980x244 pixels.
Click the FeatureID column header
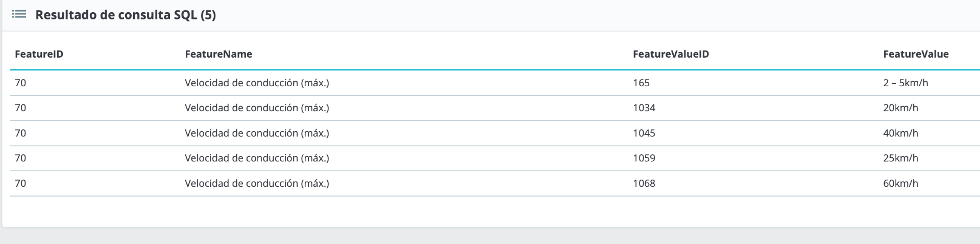tap(39, 54)
